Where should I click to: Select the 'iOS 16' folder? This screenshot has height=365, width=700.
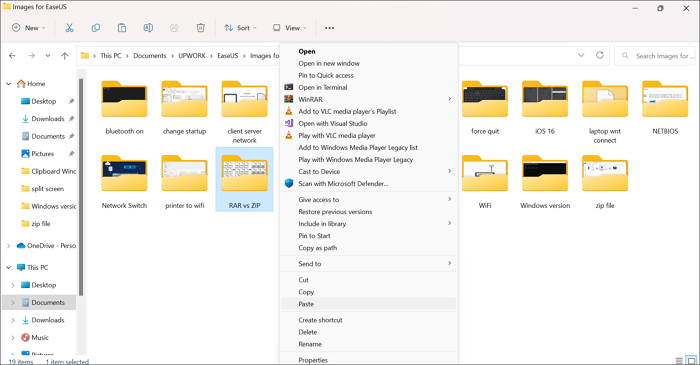click(545, 108)
